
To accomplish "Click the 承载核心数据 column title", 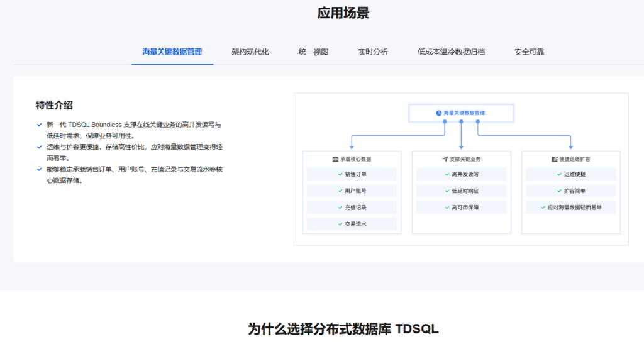I will pyautogui.click(x=356, y=159).
